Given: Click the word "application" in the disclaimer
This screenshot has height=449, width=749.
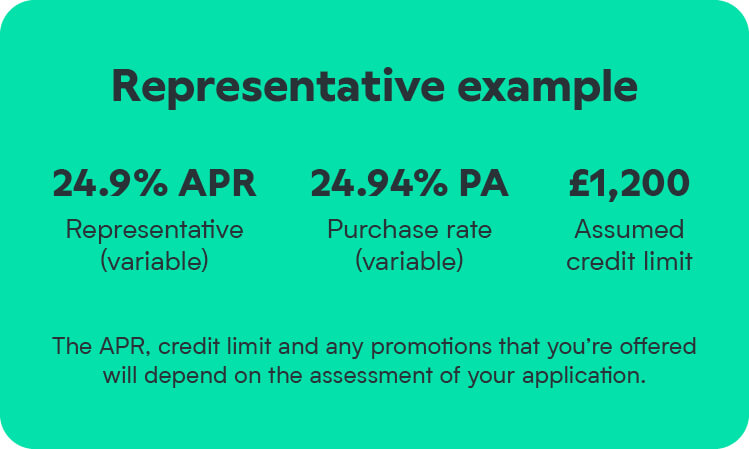Looking at the screenshot, I should [589, 378].
